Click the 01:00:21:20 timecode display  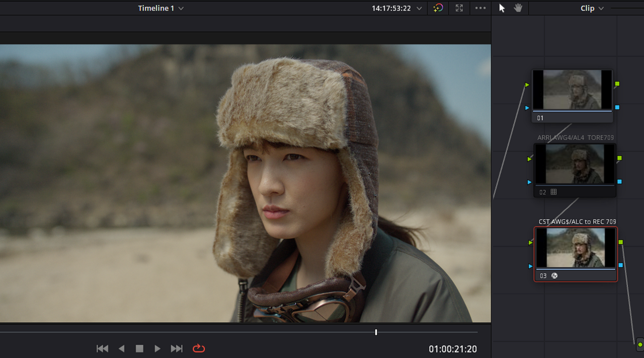click(x=453, y=349)
